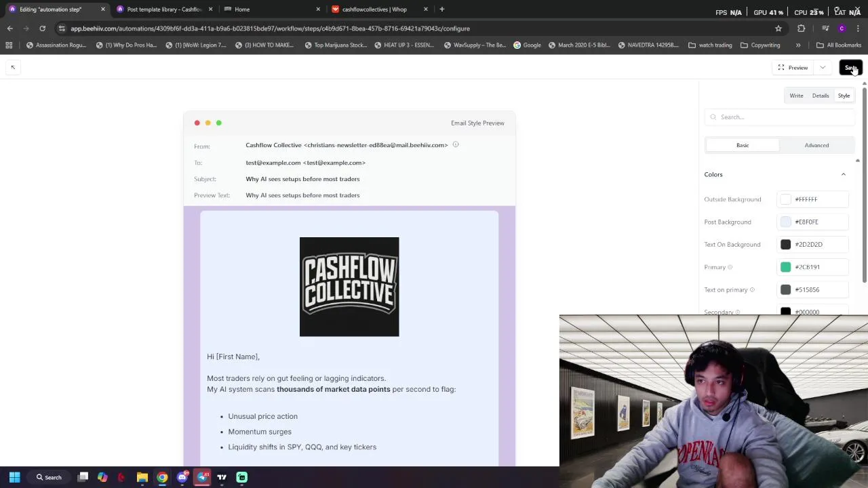
Task: Open the Chrome three-dot menu
Action: 858,28
